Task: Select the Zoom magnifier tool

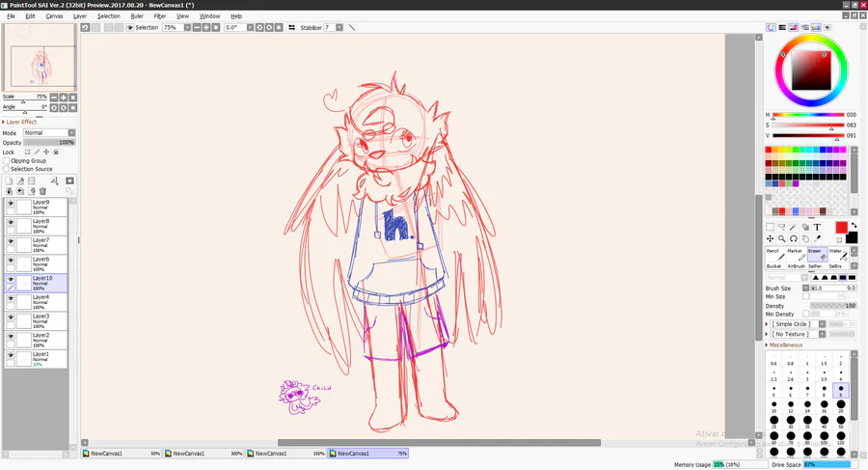Action: tap(781, 238)
